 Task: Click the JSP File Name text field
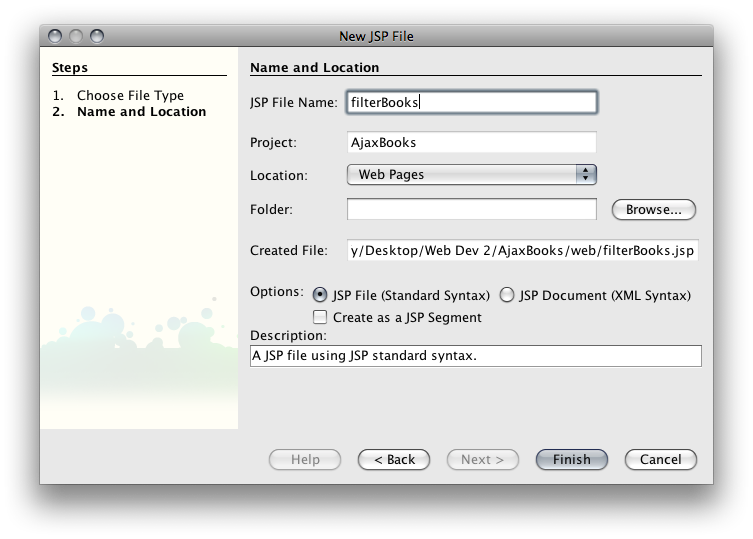pos(472,102)
